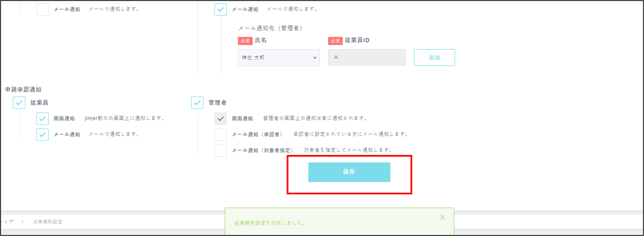Enable メール通知（承認者） checkbox
This screenshot has width=644, height=236.
tap(220, 135)
